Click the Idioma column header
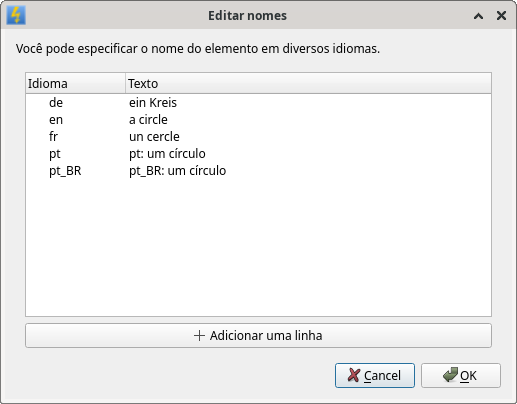This screenshot has width=517, height=404. [x=75, y=83]
